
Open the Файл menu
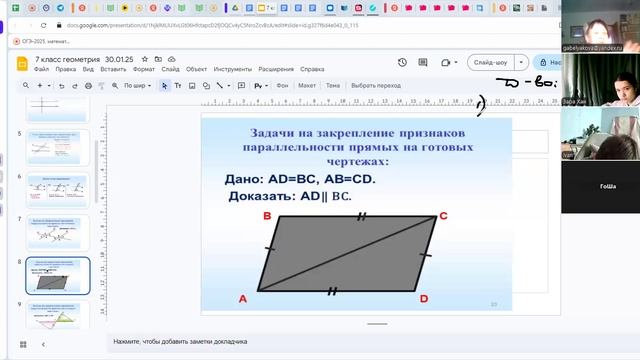(x=41, y=69)
